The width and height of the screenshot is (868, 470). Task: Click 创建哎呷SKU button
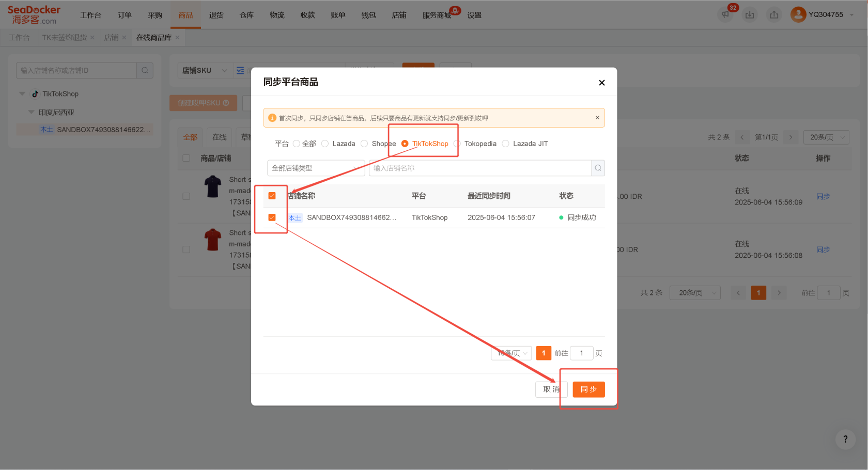(x=204, y=103)
